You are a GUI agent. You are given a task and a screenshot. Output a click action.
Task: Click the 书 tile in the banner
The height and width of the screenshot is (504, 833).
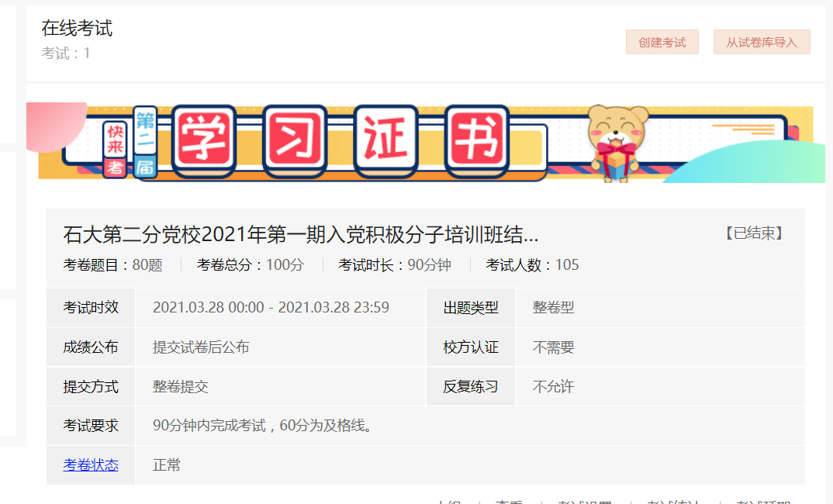point(477,141)
